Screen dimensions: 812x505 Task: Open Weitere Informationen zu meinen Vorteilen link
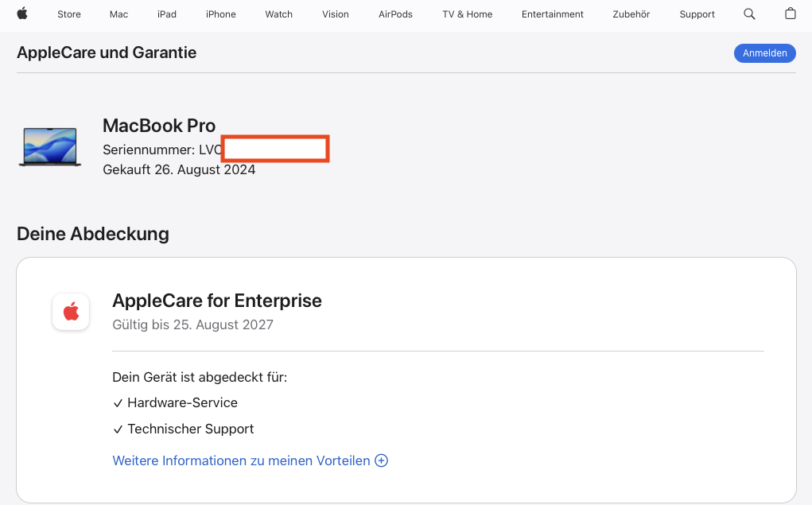(x=241, y=460)
